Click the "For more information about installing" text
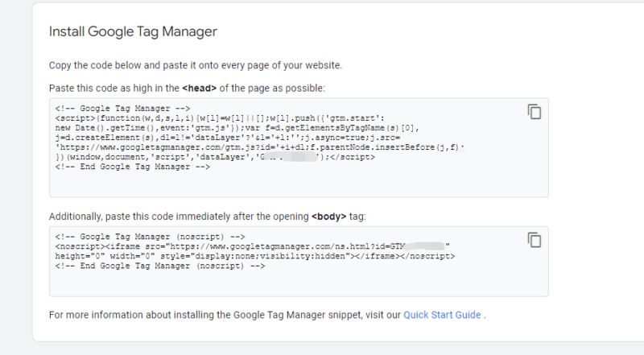Viewport: 644px width, 355px height. (x=225, y=315)
